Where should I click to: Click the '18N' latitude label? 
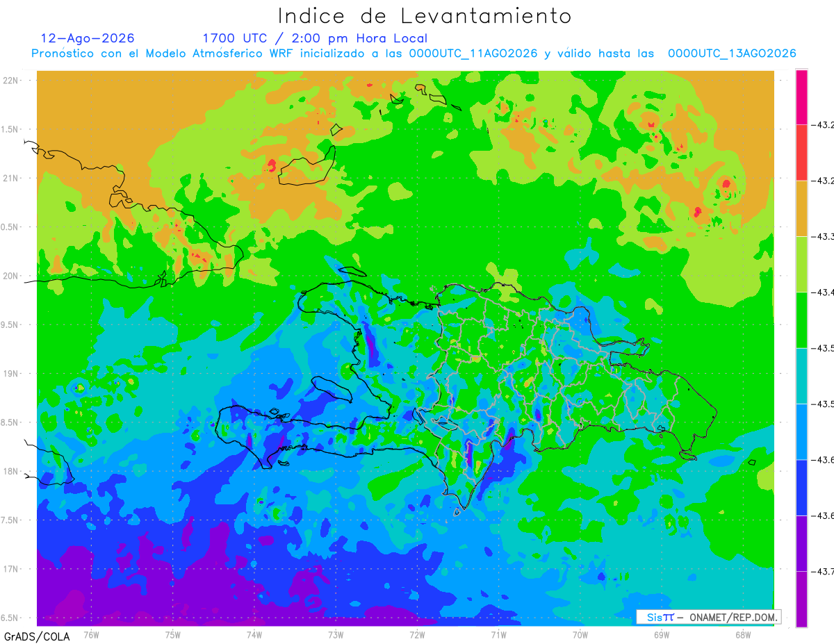[x=11, y=472]
